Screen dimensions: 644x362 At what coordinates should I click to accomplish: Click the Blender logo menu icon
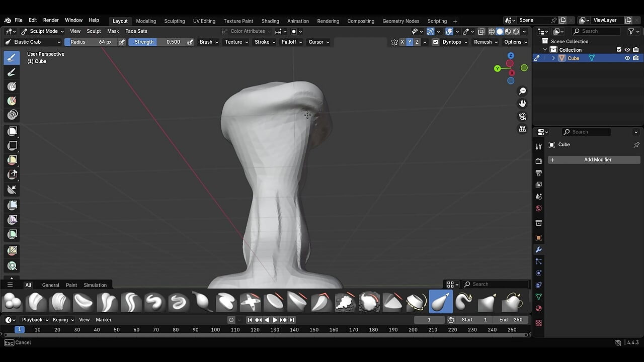point(8,21)
